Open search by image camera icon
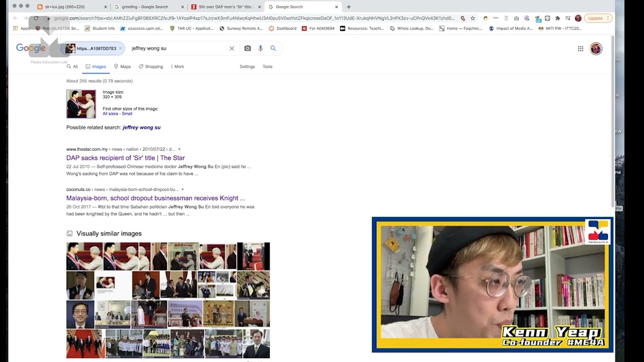The image size is (644, 362). pyautogui.click(x=248, y=49)
